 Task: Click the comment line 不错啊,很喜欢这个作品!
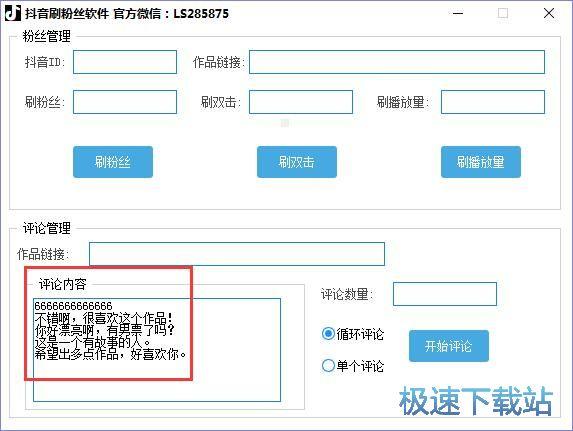click(103, 318)
